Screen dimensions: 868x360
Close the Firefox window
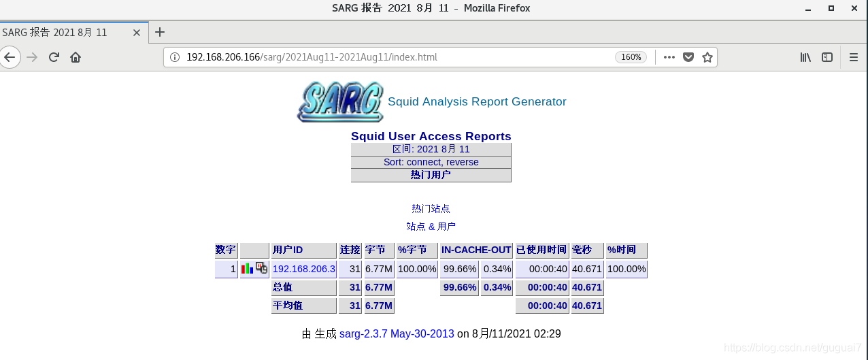pos(853,8)
